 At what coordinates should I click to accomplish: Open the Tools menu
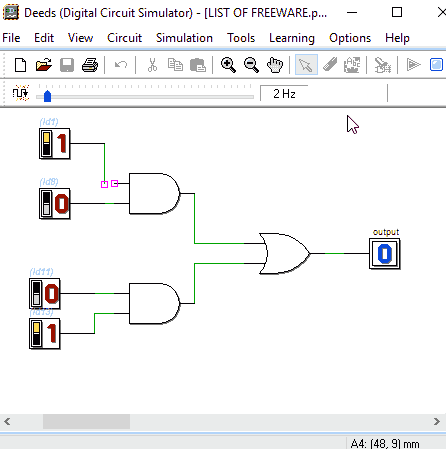tap(241, 38)
